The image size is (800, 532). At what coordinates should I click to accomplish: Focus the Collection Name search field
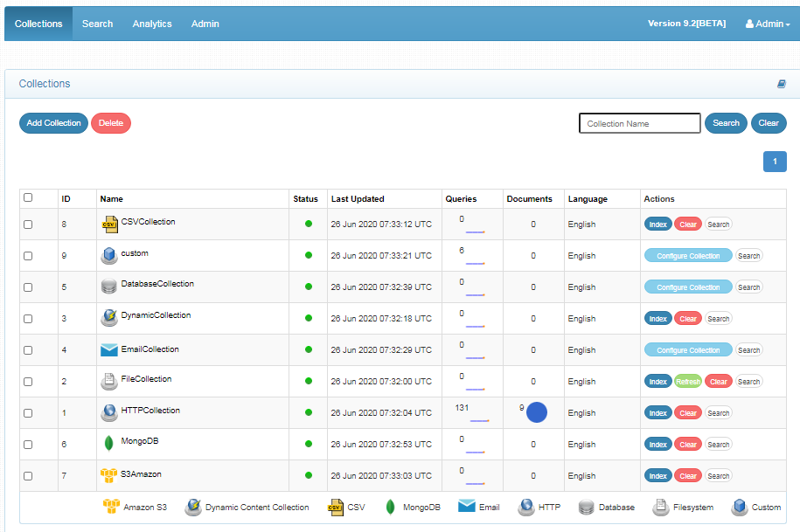tap(639, 123)
